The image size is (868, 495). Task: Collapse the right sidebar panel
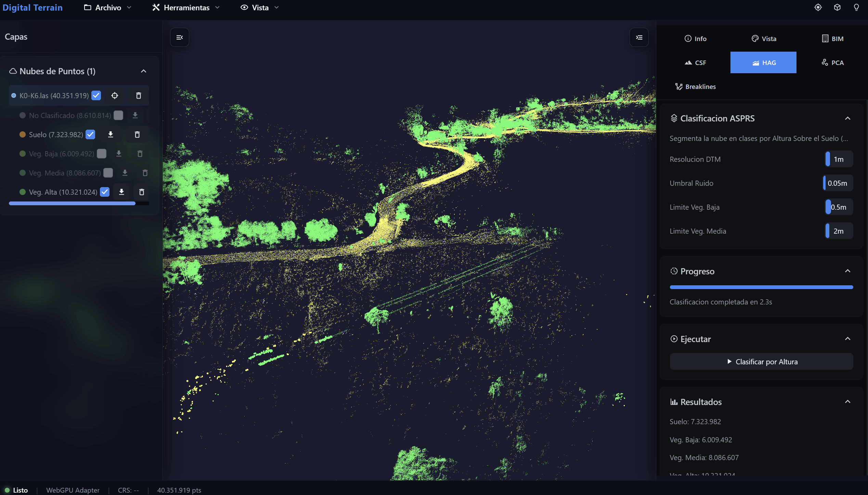pos(639,37)
